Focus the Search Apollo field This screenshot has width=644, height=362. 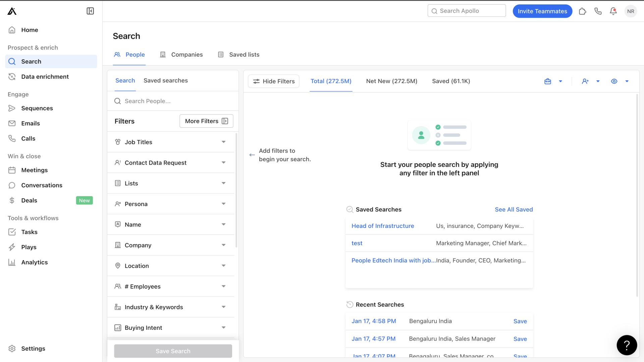tap(467, 11)
